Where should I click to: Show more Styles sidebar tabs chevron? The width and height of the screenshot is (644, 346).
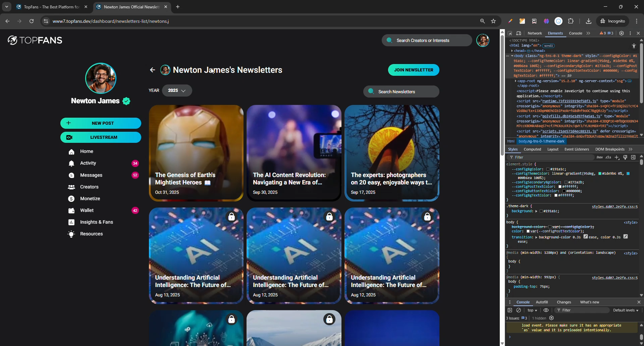click(631, 150)
